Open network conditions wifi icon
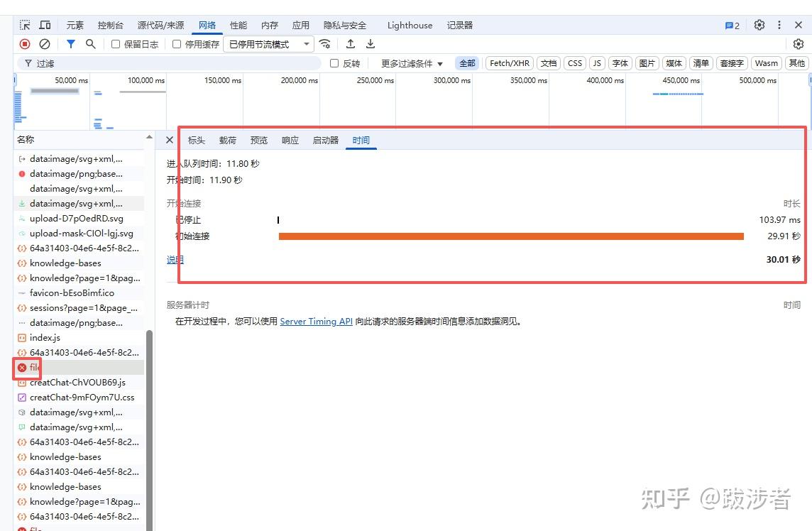Screen dimensions: 812x531 (x=325, y=44)
